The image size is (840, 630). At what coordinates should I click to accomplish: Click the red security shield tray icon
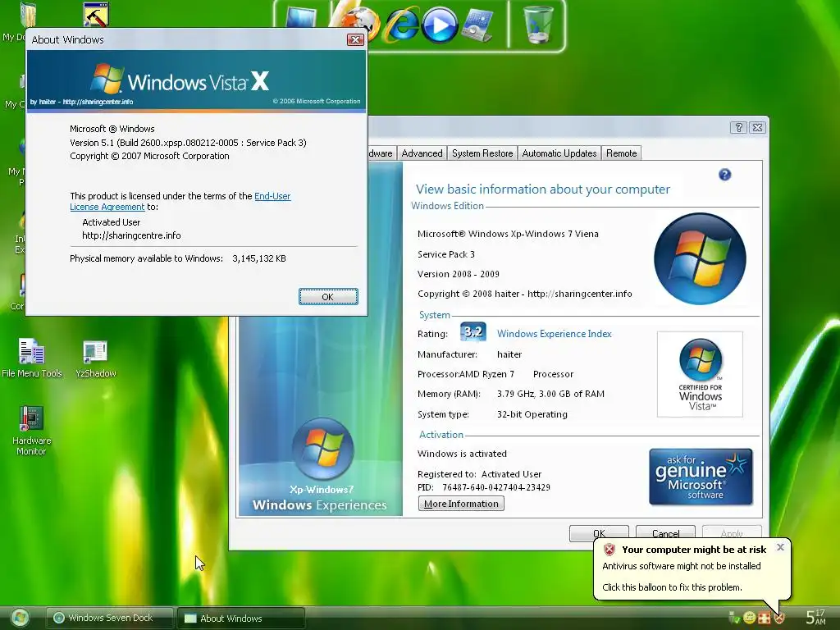pos(779,619)
